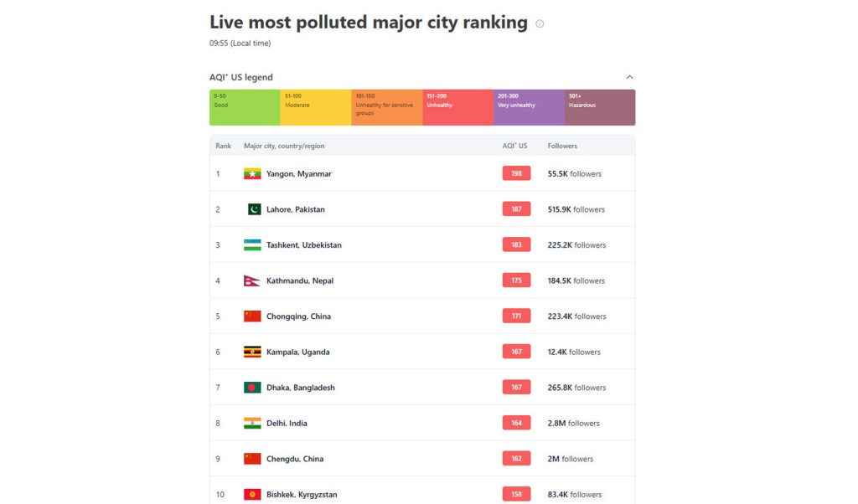This screenshot has width=858, height=504.
Task: Click the Bangladesh flag icon
Action: pos(252,388)
